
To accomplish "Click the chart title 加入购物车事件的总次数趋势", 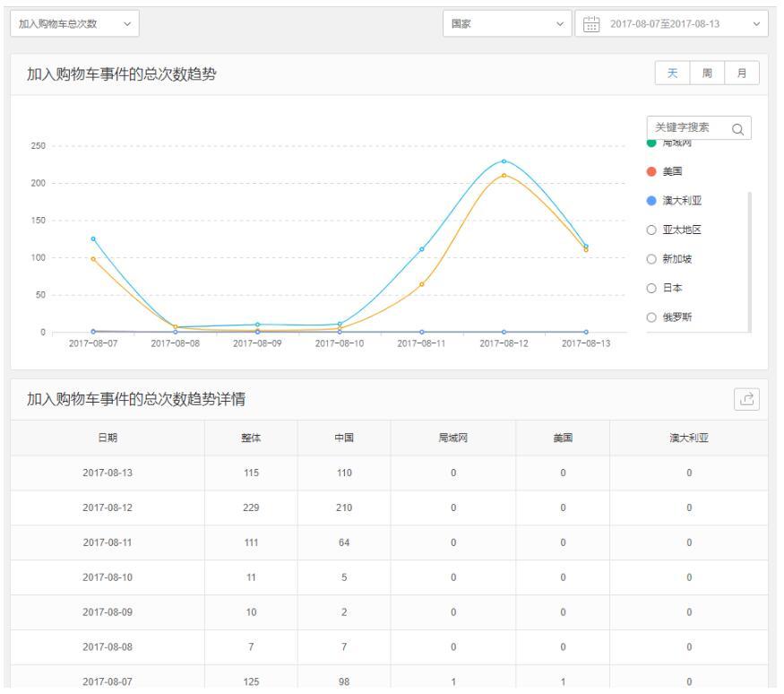I will point(122,74).
